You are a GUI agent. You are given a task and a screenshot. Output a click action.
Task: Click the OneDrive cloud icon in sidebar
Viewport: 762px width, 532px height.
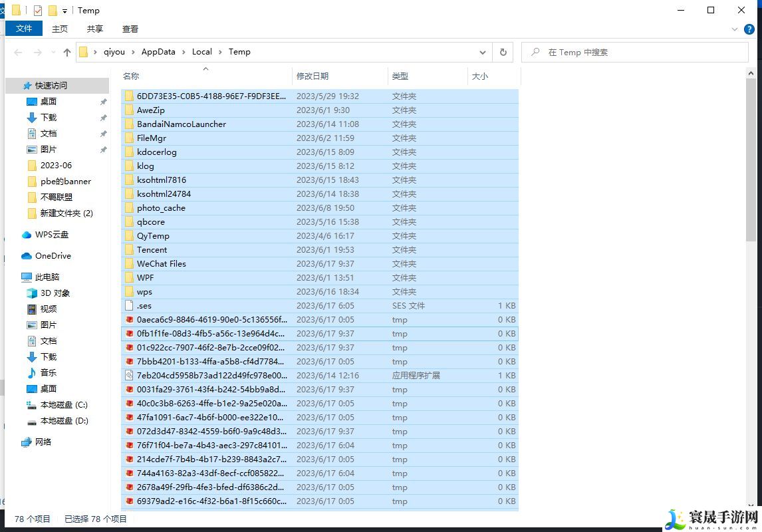click(27, 256)
